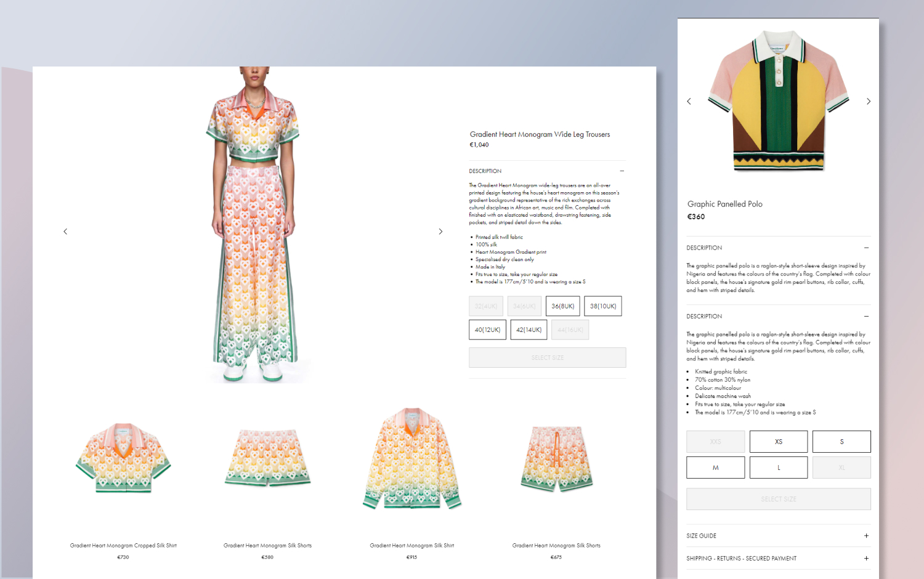This screenshot has height=579, width=924.
Task: Show previous polo image with left arrow
Action: [689, 102]
